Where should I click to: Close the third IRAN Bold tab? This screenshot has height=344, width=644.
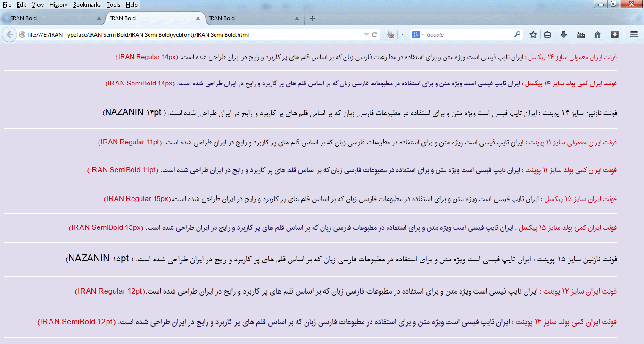(297, 18)
